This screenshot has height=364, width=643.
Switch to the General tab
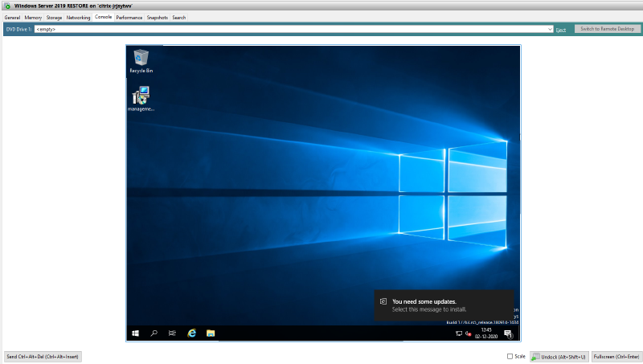(x=12, y=18)
